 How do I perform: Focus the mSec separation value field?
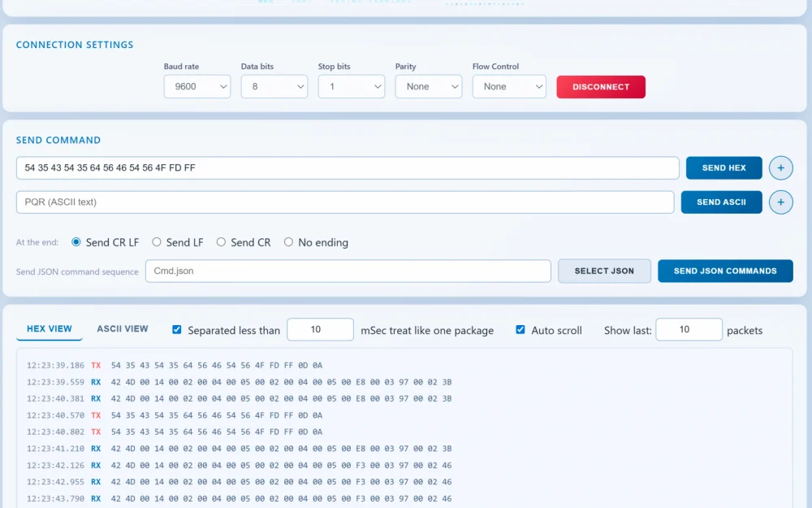click(320, 330)
